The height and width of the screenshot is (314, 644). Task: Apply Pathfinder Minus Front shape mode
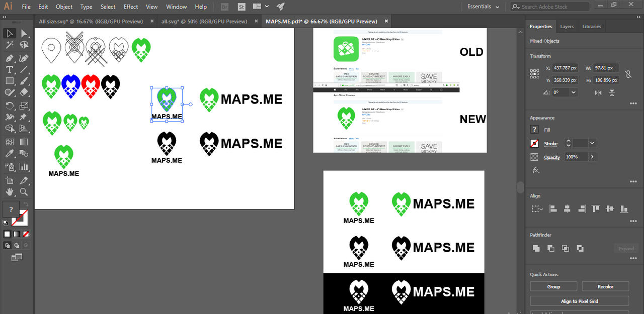coord(551,248)
